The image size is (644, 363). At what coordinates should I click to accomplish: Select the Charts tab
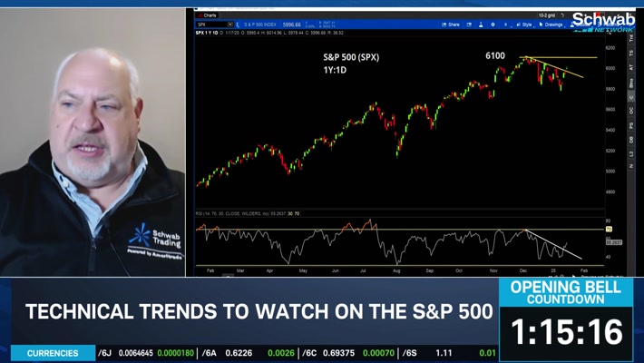[x=208, y=15]
